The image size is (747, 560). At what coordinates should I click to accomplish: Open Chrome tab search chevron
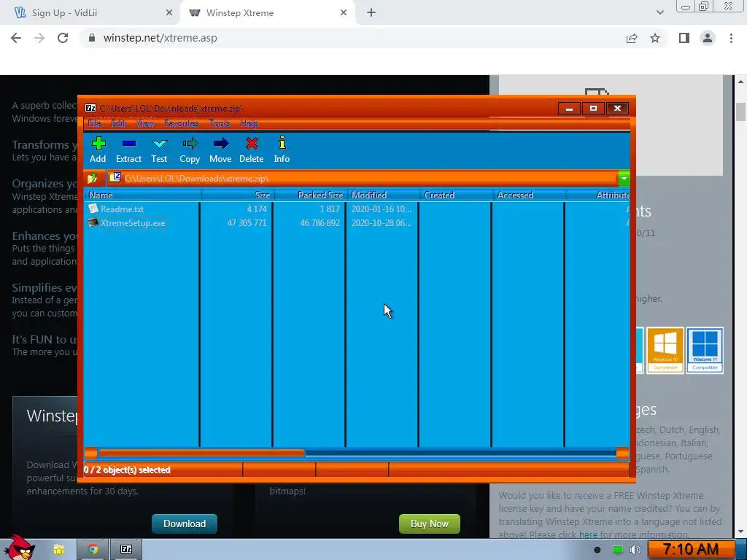coord(659,12)
